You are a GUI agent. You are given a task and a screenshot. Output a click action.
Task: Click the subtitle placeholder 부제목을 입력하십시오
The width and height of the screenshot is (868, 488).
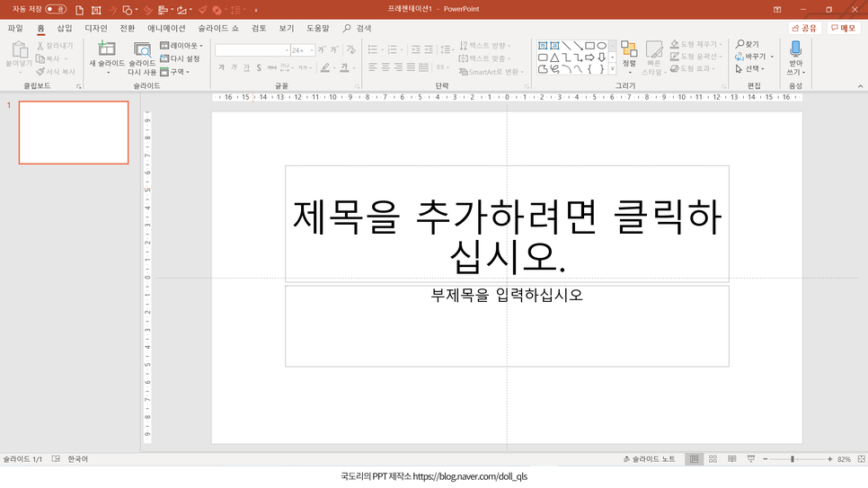(x=507, y=325)
